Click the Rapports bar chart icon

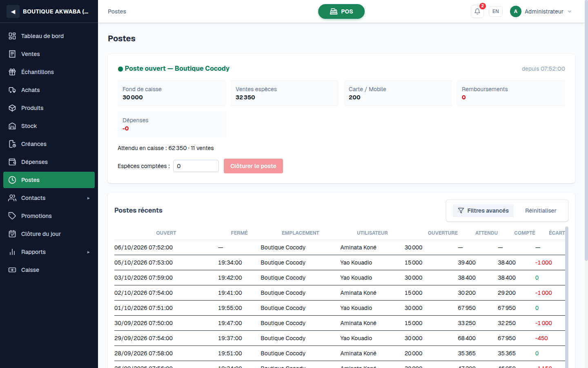[x=12, y=252]
